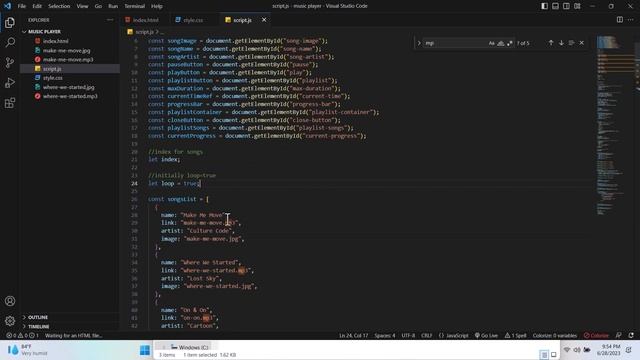640x360 pixels.
Task: Click the split editor right icon
Action: (x=620, y=20)
